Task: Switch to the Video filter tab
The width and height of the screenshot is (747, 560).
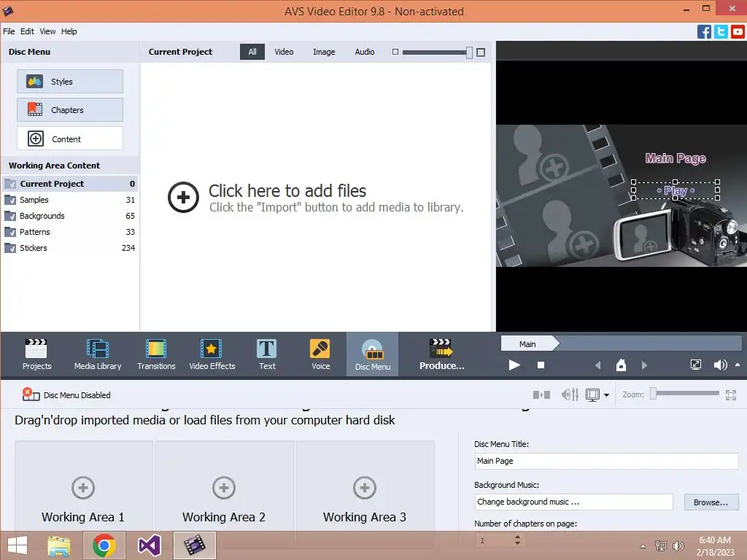Action: pyautogui.click(x=284, y=52)
